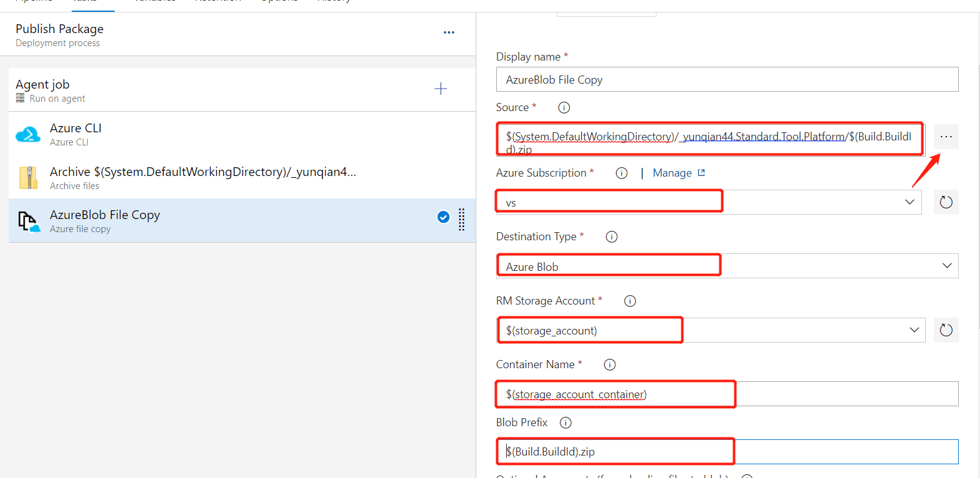The width and height of the screenshot is (980, 478).
Task: Select the Azure CLI task icon
Action: pos(28,134)
